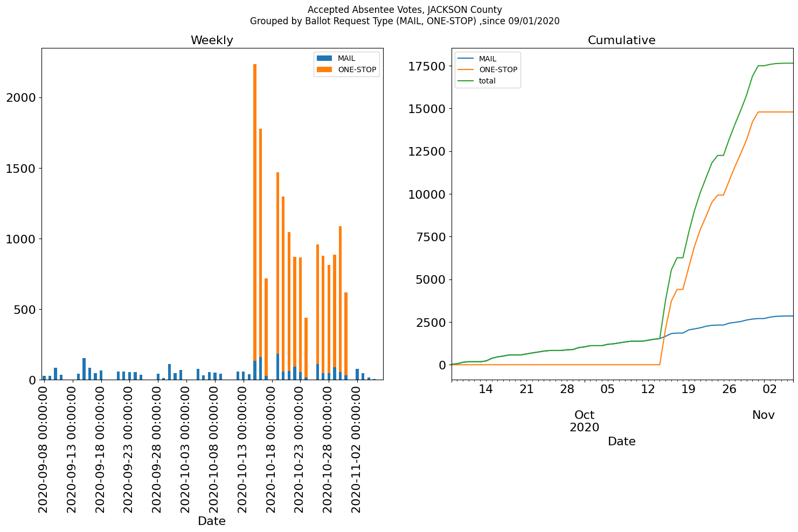Click Cumulative x-axis tick label 12
The height and width of the screenshot is (532, 798).
[x=648, y=389]
